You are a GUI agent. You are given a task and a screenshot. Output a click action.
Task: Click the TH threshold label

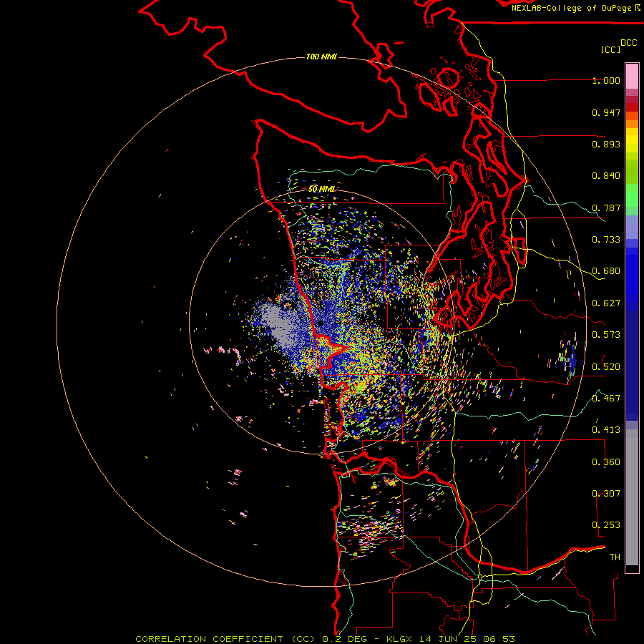coord(615,557)
